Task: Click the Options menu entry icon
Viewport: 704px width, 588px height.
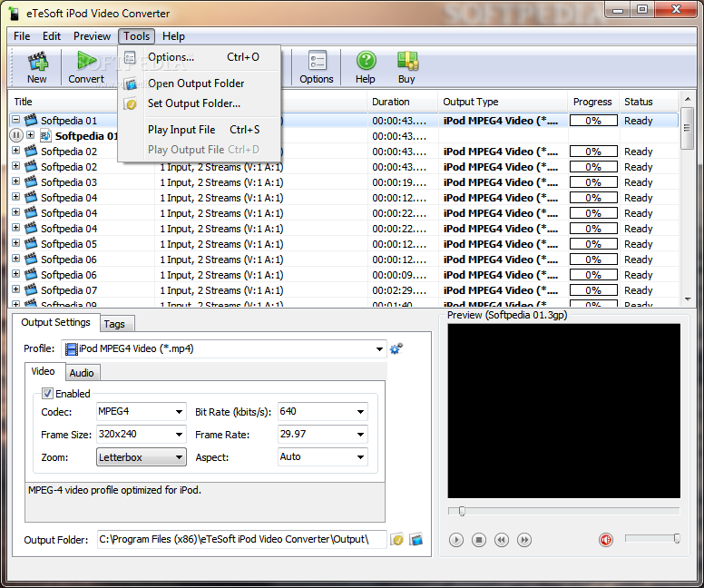Action: (x=131, y=57)
